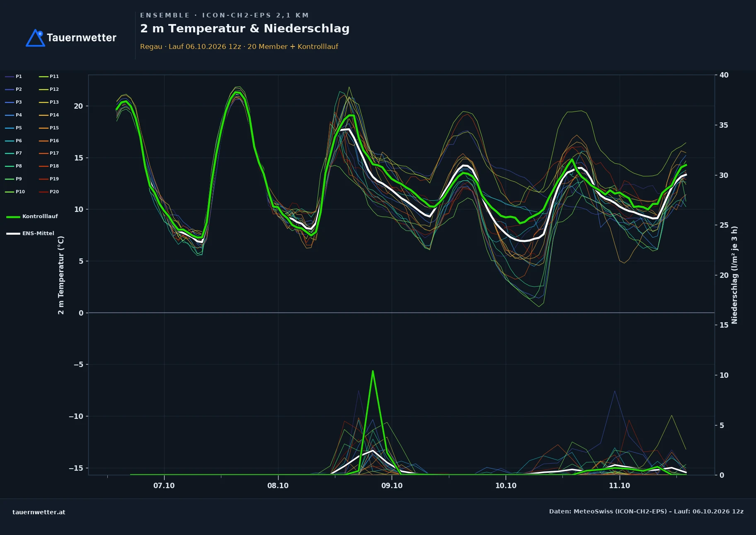Click the chart title 2 m Temperatur & Niederschlag

point(245,29)
